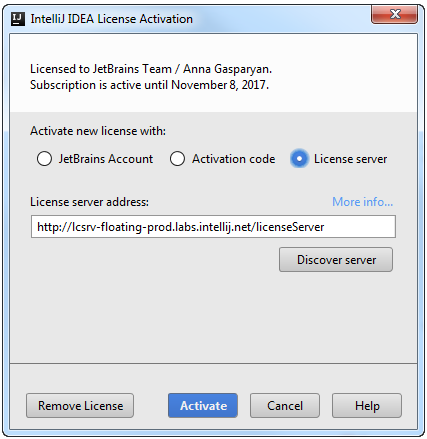
Task: Dismiss the dialog with Cancel
Action: click(285, 406)
